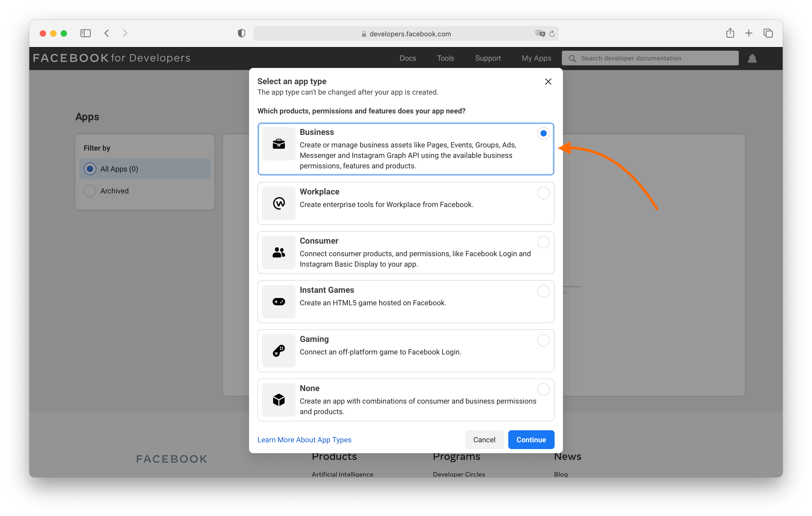Click the Continue button
This screenshot has width=812, height=516.
pos(531,439)
